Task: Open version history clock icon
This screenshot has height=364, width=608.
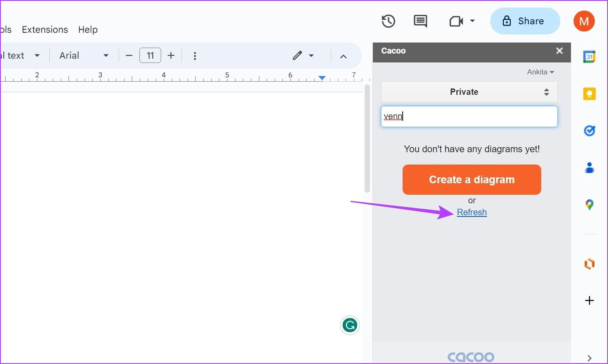Action: point(388,21)
